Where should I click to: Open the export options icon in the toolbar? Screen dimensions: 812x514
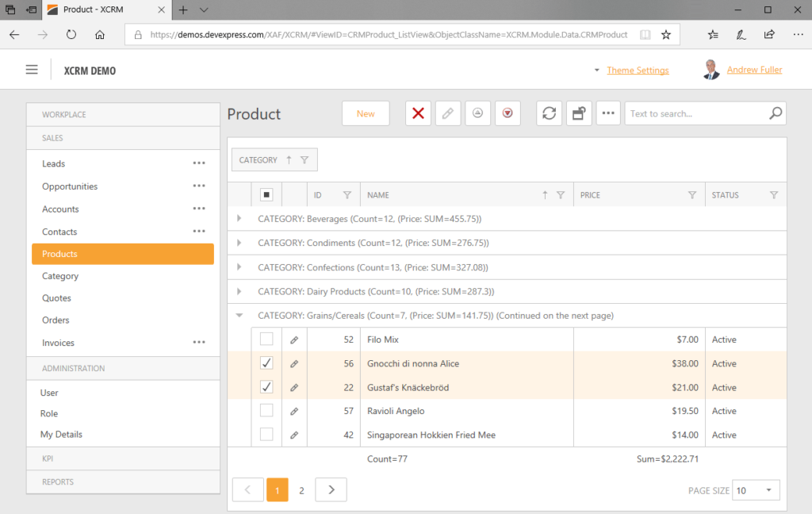point(579,113)
